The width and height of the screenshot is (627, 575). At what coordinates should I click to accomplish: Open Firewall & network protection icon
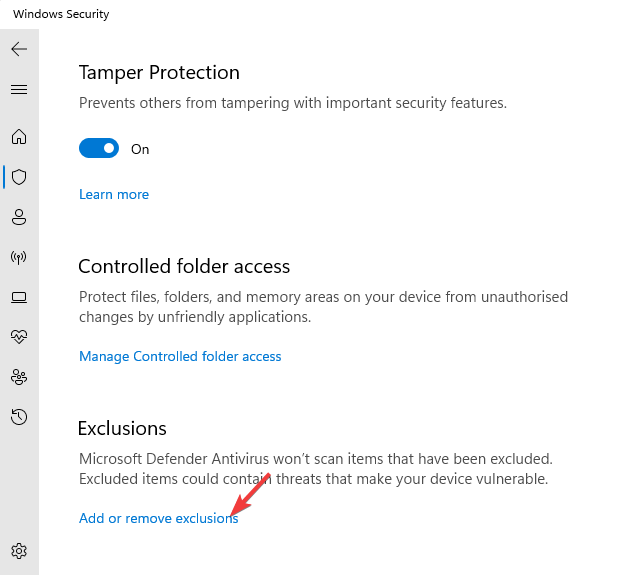click(19, 257)
